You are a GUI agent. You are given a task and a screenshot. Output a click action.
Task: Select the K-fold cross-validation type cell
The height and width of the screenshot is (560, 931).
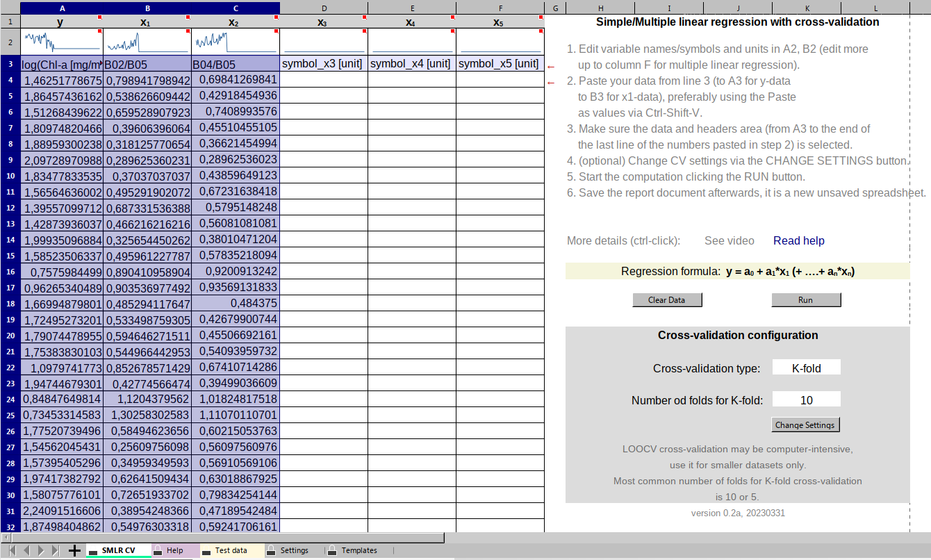(x=806, y=368)
